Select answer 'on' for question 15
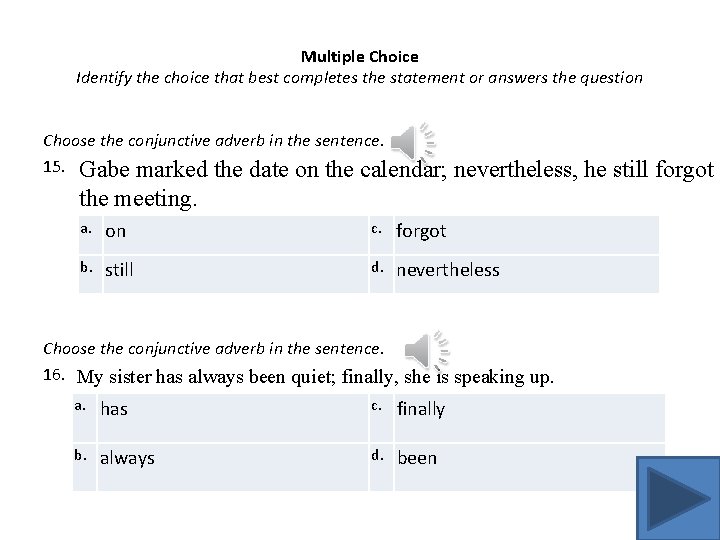 click(116, 232)
